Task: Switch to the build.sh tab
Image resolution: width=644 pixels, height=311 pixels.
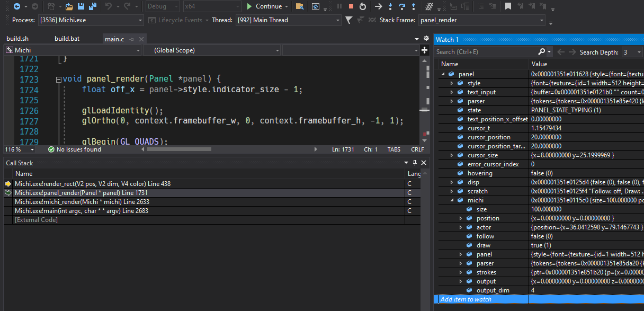Action: pos(17,39)
